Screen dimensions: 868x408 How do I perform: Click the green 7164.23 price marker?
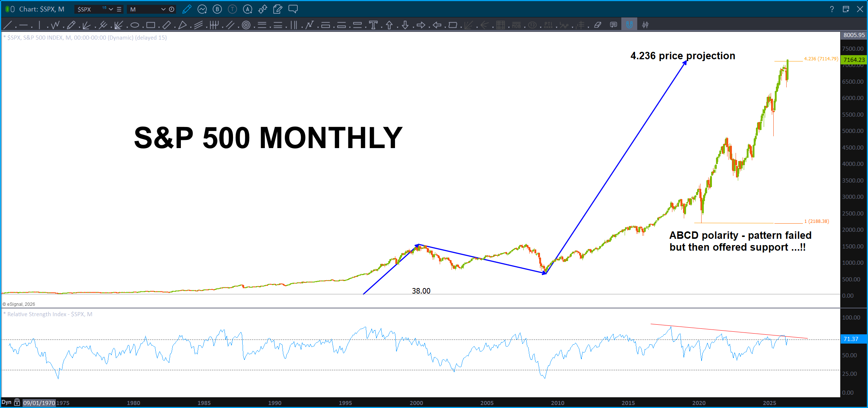point(854,60)
